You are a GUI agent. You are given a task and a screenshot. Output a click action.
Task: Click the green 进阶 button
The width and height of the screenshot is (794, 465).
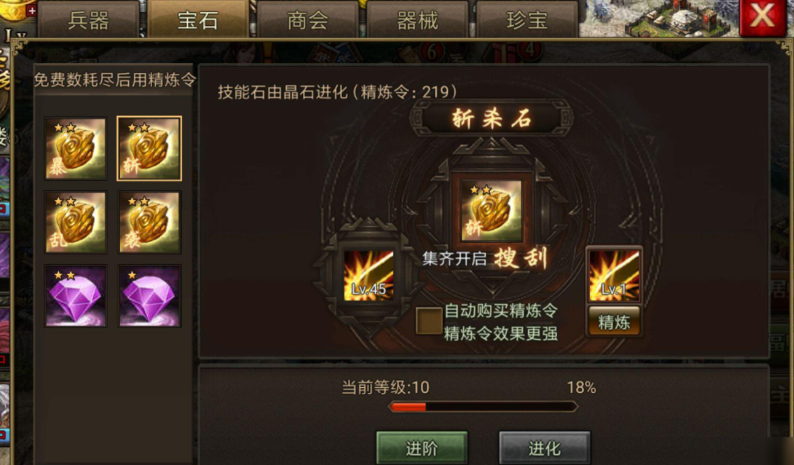(422, 448)
